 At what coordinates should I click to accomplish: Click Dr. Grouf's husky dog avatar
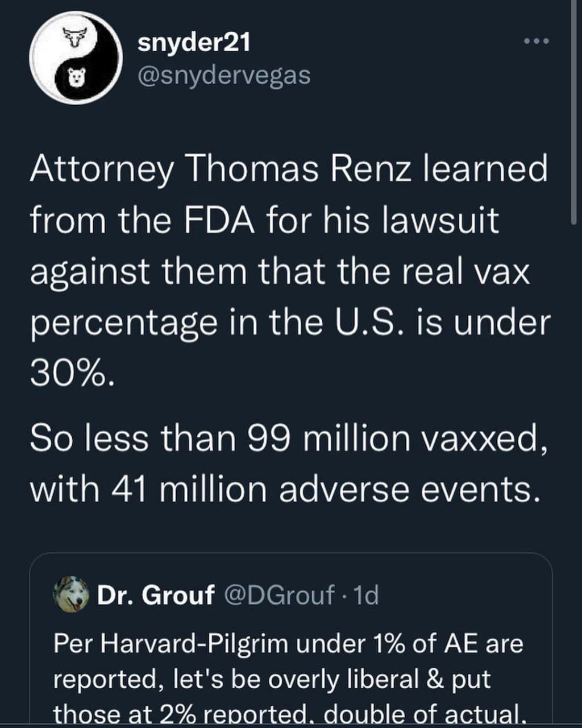coord(71,594)
